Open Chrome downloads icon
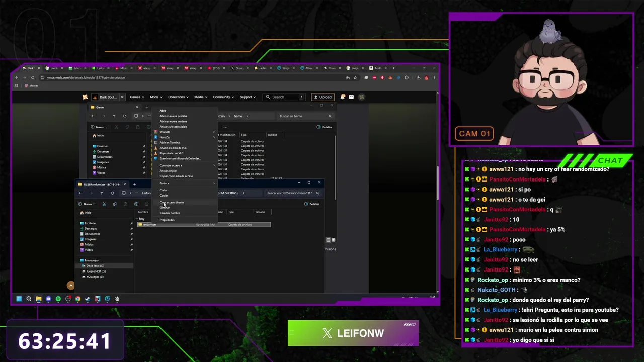Viewport: 644px width, 362px height. click(x=418, y=77)
